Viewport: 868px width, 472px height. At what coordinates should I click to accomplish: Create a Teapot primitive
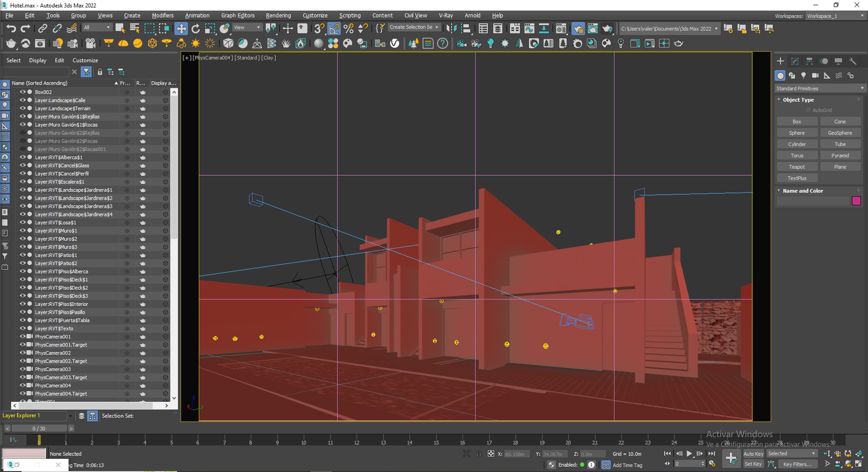[x=797, y=167]
